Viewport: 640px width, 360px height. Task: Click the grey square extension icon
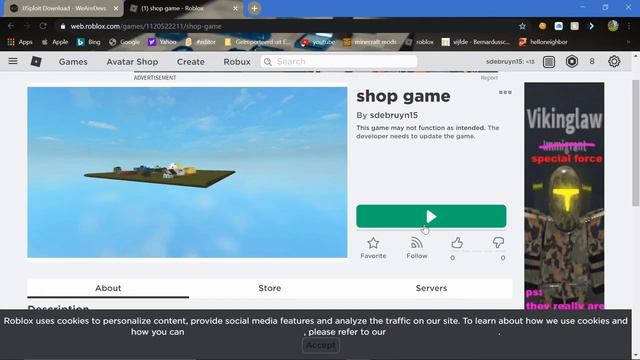coord(575,26)
